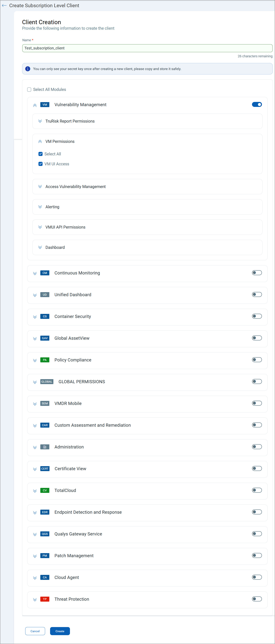The height and width of the screenshot is (644, 275).
Task: Click the Create button
Action: coord(60,631)
